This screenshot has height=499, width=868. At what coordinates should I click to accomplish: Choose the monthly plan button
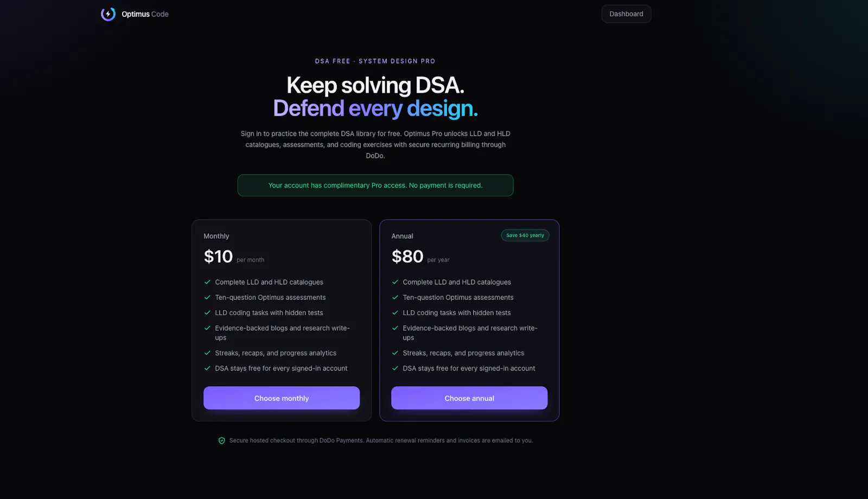coord(282,398)
